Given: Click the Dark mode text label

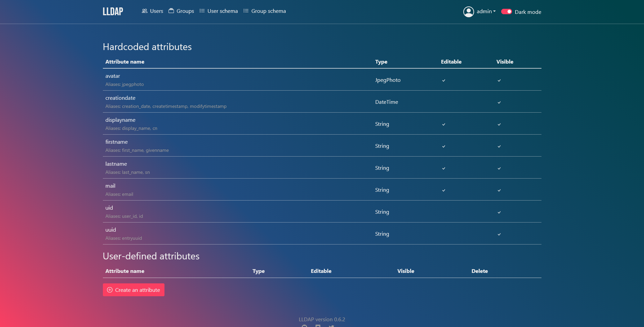Looking at the screenshot, I should [x=528, y=12].
